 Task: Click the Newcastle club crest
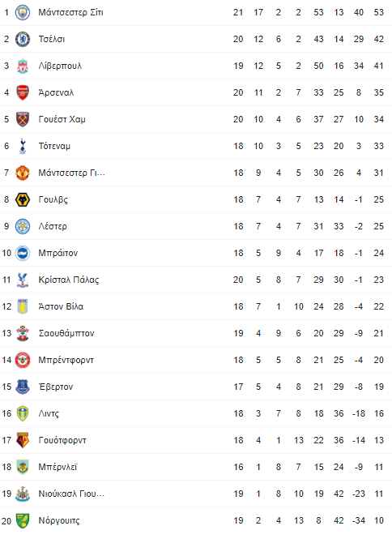[23, 494]
